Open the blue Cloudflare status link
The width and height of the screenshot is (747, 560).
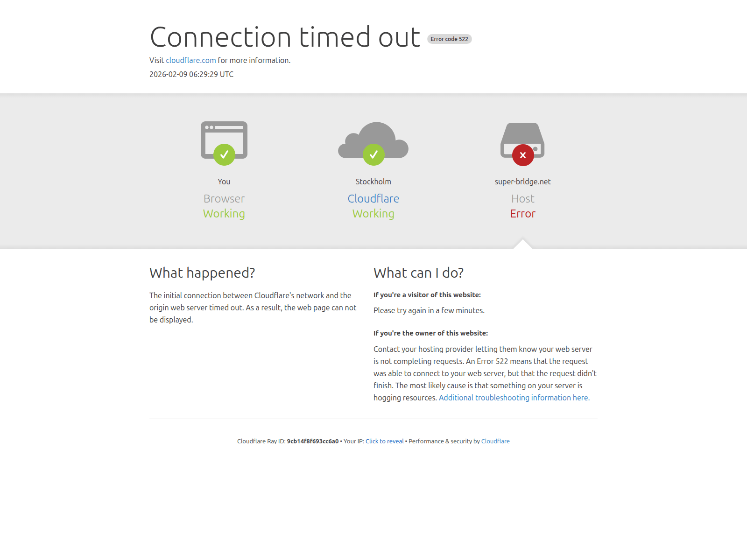373,198
